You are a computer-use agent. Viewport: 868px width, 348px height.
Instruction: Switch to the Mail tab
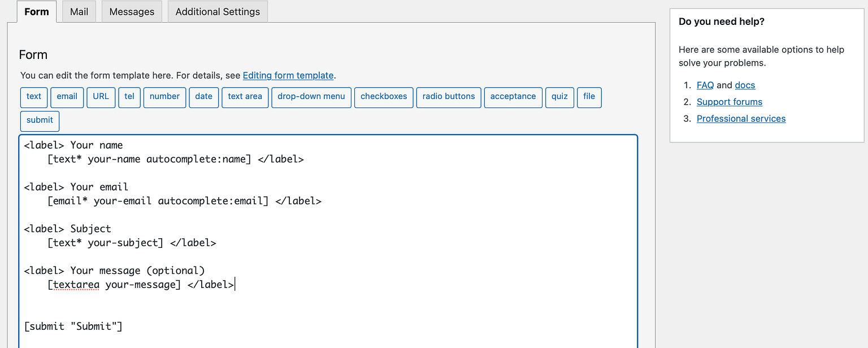click(79, 12)
